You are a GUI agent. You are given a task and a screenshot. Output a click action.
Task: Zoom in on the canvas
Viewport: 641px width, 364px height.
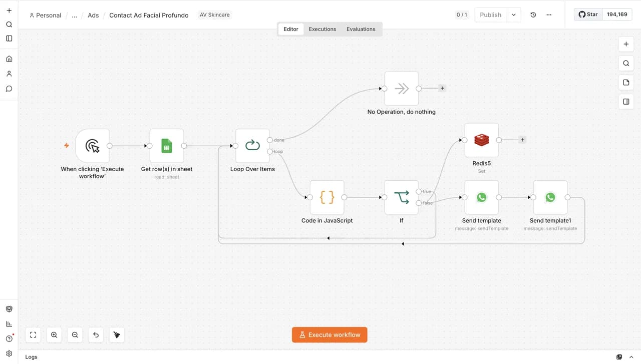click(x=54, y=335)
